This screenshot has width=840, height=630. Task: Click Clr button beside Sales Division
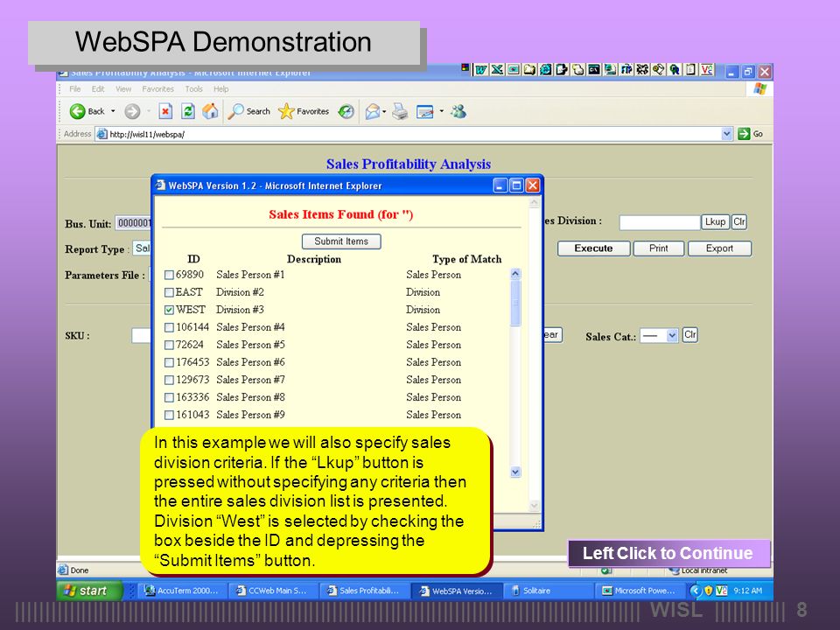coord(739,221)
